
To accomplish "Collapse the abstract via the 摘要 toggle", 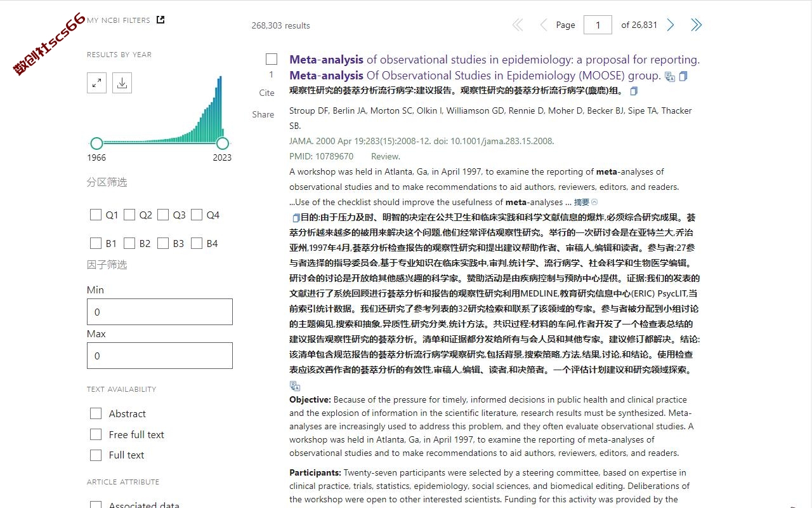I will [x=586, y=203].
